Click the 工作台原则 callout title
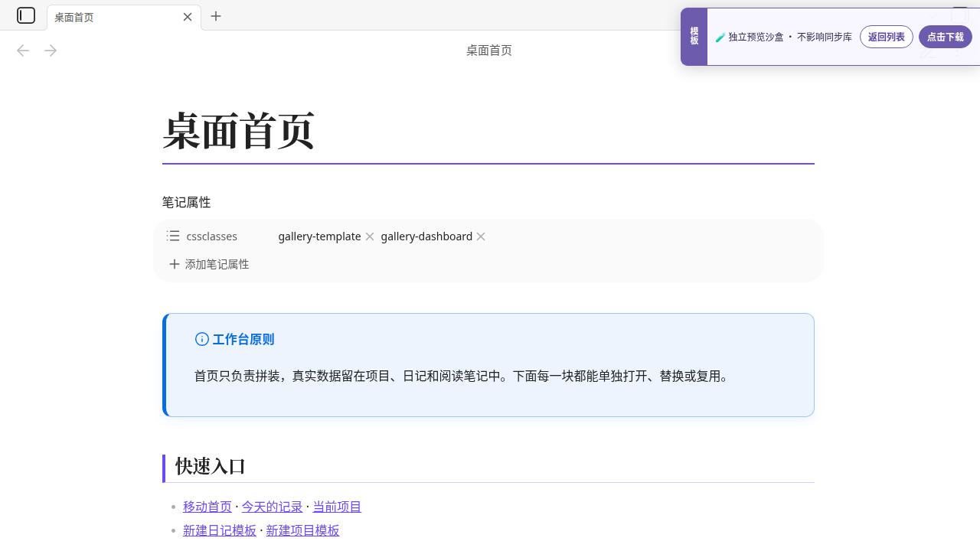 tap(243, 339)
